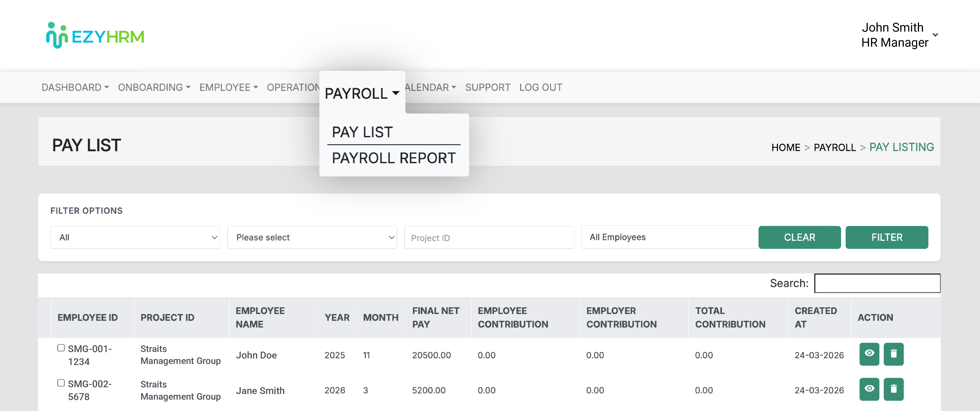Sort by PROJECT ID column
980x411 pixels.
pos(181,317)
